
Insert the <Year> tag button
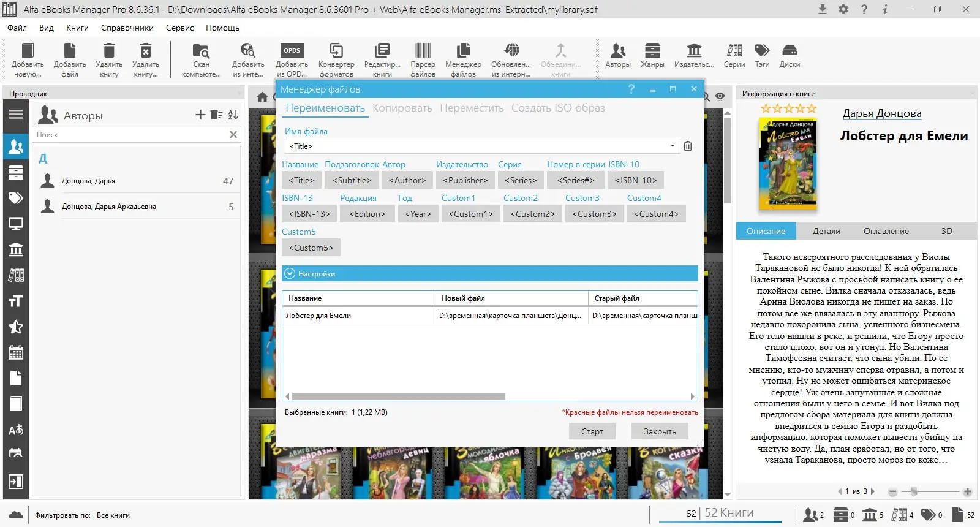click(418, 214)
